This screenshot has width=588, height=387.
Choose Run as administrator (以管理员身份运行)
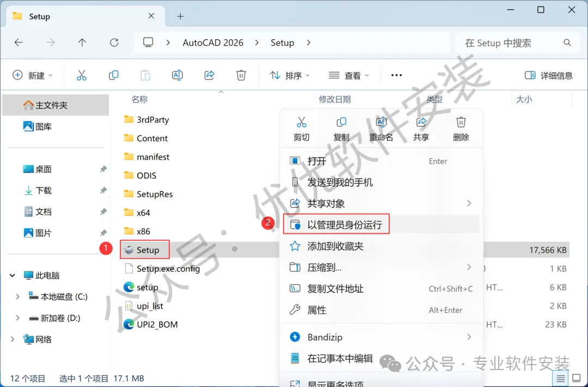381,225
